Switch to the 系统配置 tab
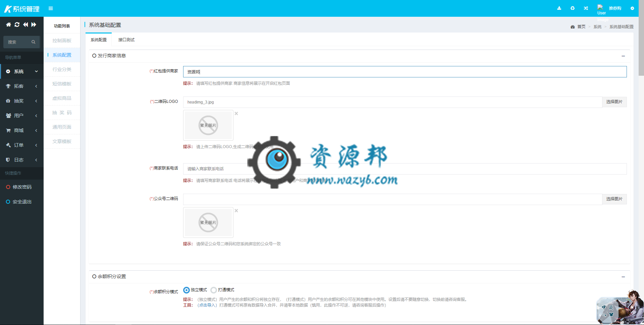 [x=99, y=40]
